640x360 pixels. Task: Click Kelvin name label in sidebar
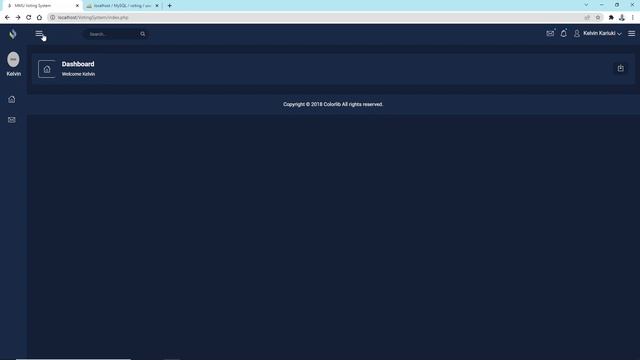coord(13,74)
